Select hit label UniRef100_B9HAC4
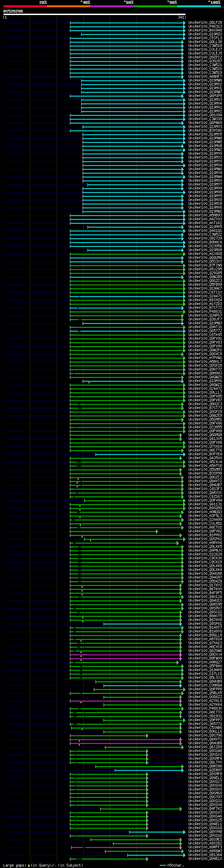The height and width of the screenshot is (868, 224). pyautogui.click(x=205, y=242)
